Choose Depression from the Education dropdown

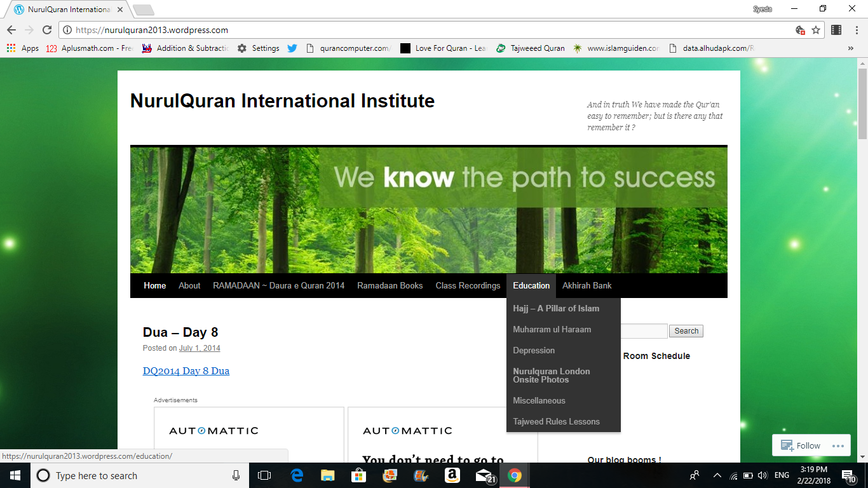pos(534,350)
